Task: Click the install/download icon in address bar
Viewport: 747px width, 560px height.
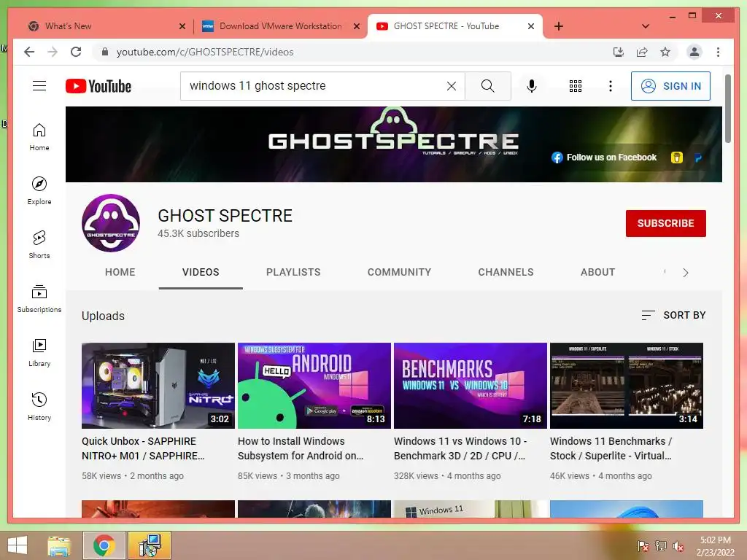Action: pos(619,52)
